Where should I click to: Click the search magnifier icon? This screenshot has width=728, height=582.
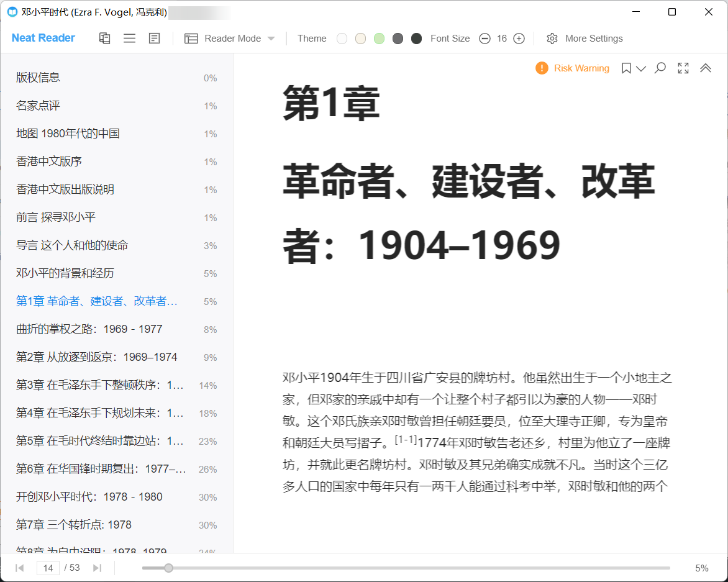pos(660,68)
